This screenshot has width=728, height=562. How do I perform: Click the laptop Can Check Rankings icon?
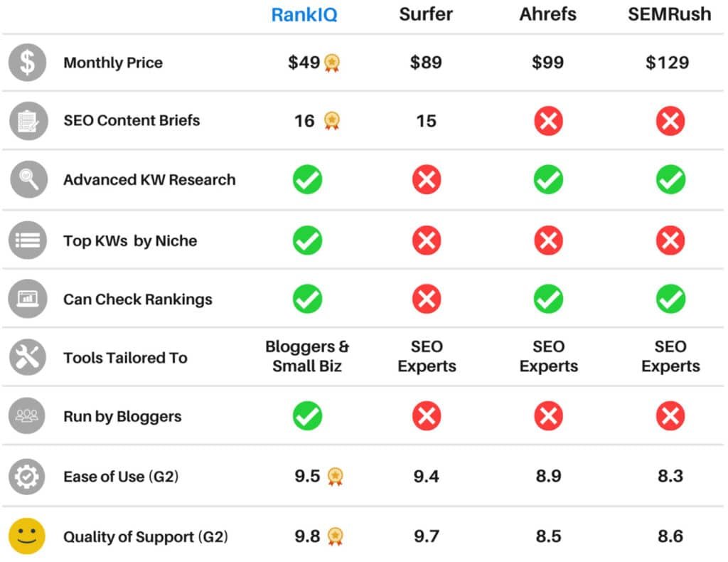pyautogui.click(x=27, y=299)
